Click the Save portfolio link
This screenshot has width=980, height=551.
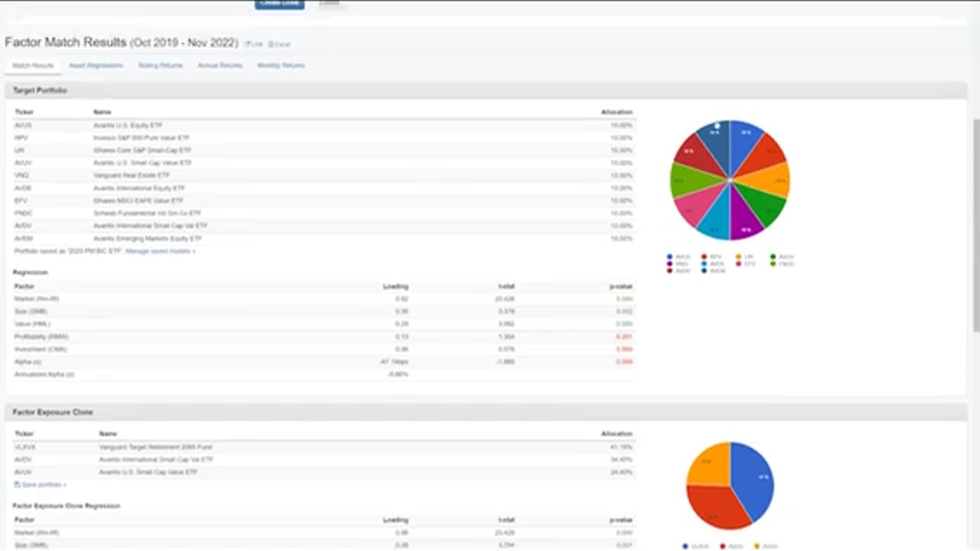[x=44, y=484]
